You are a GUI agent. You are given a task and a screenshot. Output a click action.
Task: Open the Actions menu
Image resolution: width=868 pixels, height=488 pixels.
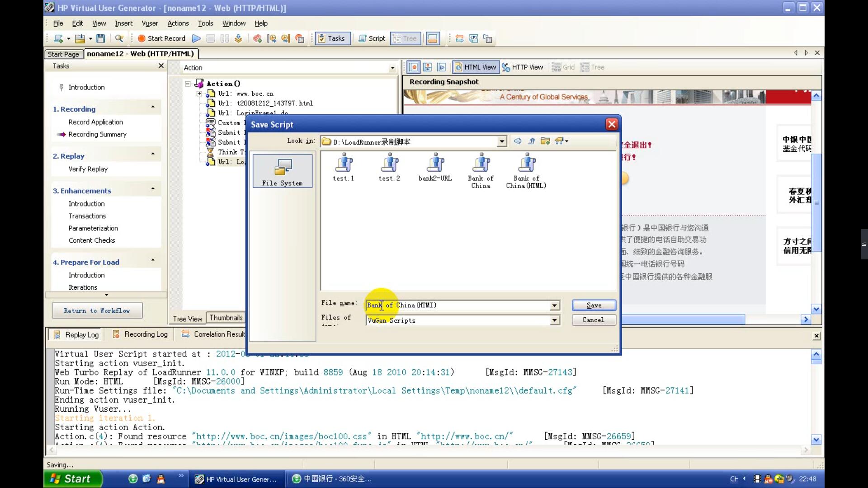tap(178, 23)
